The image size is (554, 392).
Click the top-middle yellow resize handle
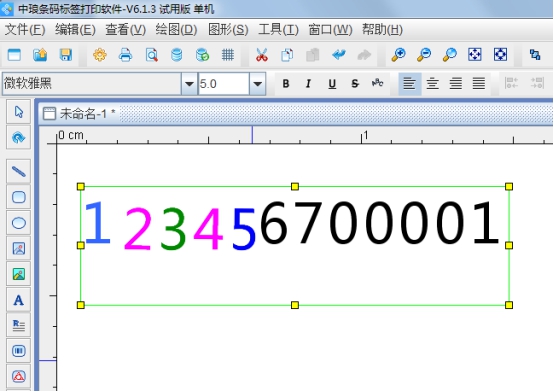295,186
